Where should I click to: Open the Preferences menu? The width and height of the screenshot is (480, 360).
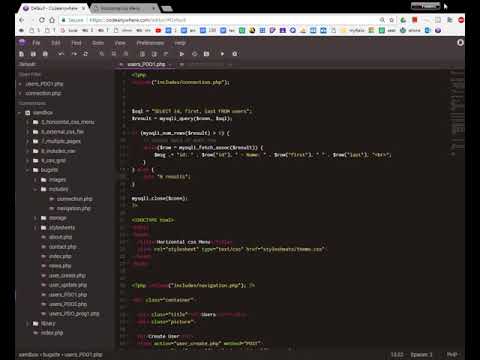pyautogui.click(x=150, y=43)
